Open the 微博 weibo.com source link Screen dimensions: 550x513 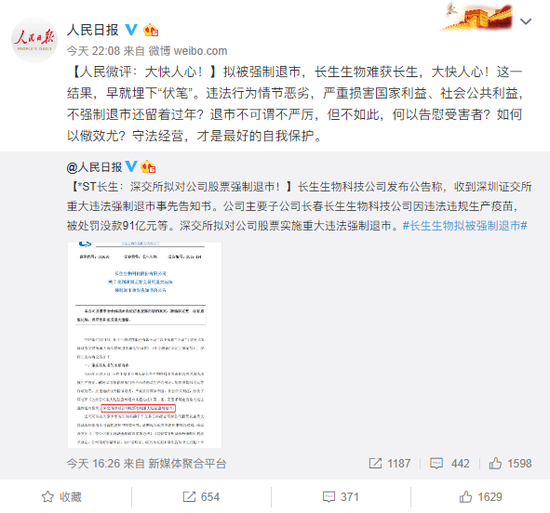click(x=188, y=51)
